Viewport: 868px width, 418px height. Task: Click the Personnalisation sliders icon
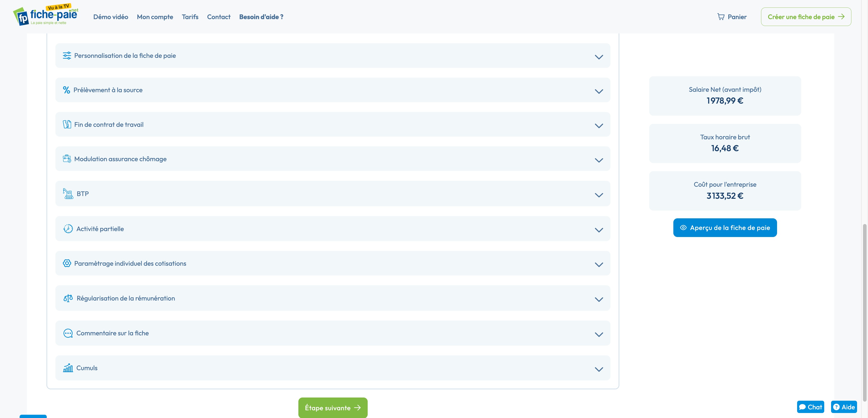[x=67, y=56]
